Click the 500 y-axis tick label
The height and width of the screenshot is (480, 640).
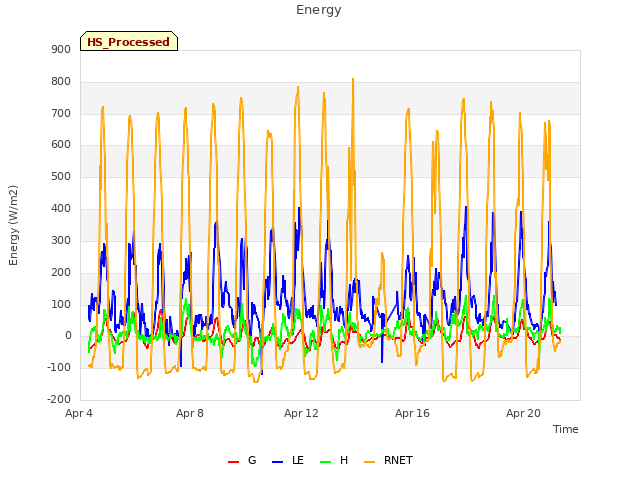(x=61, y=177)
